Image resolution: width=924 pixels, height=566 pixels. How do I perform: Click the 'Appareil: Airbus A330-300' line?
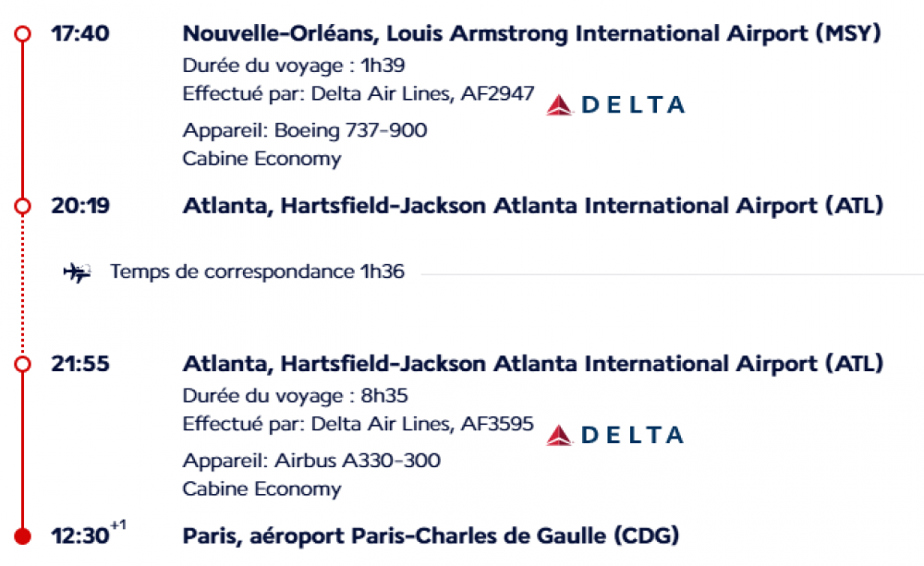tap(311, 460)
